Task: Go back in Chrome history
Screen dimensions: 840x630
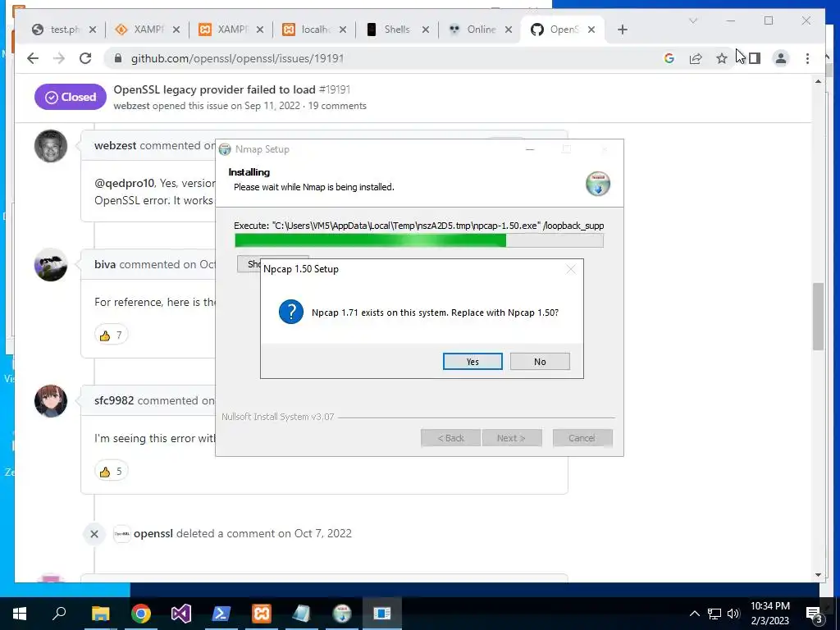Action: coord(33,58)
